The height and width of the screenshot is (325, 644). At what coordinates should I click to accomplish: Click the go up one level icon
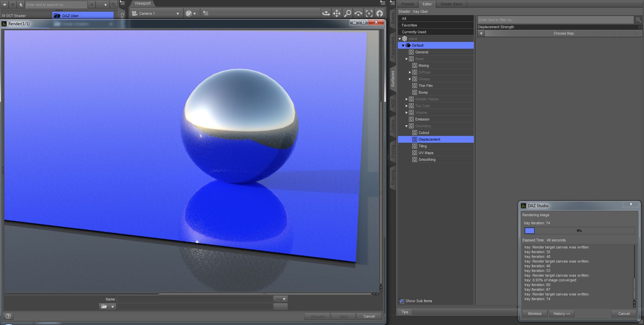click(x=21, y=5)
